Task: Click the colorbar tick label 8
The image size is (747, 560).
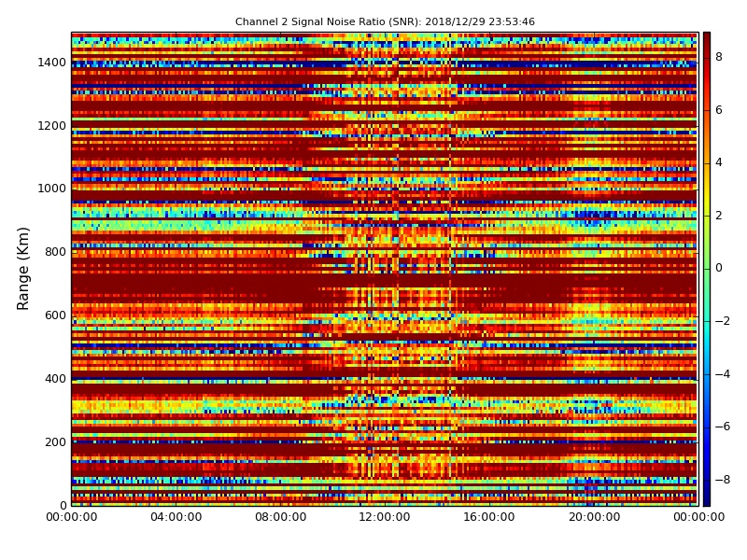Action: pos(719,57)
